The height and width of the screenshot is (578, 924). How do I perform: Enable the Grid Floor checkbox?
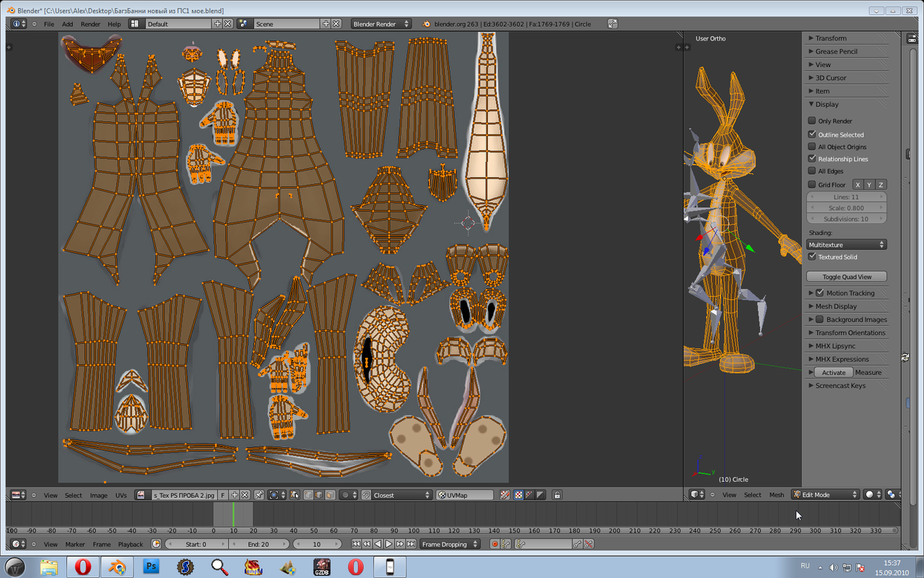point(811,184)
